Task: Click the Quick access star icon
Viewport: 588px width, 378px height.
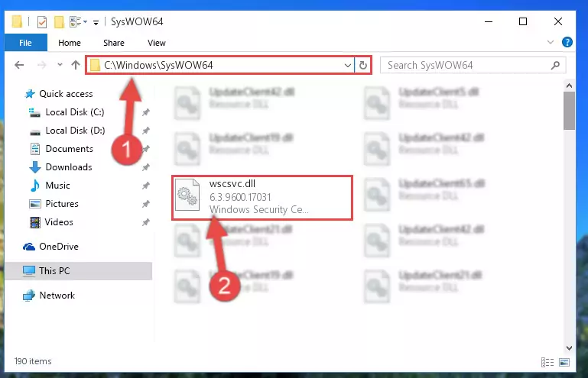Action: tap(30, 94)
